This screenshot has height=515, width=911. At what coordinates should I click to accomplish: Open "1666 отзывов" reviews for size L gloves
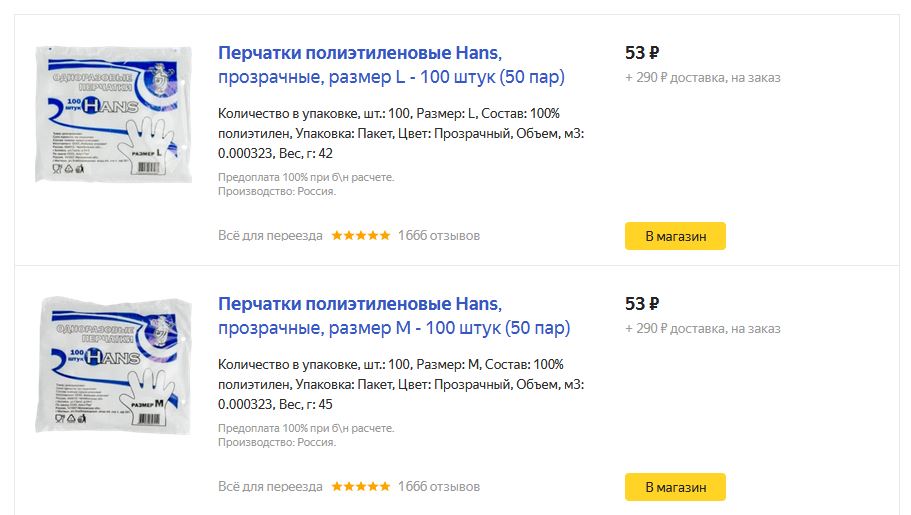(x=439, y=236)
